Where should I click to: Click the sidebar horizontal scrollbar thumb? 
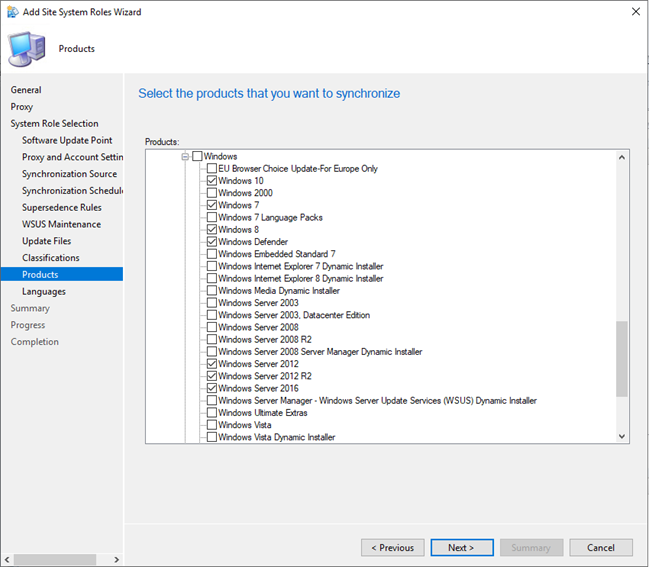(x=55, y=560)
